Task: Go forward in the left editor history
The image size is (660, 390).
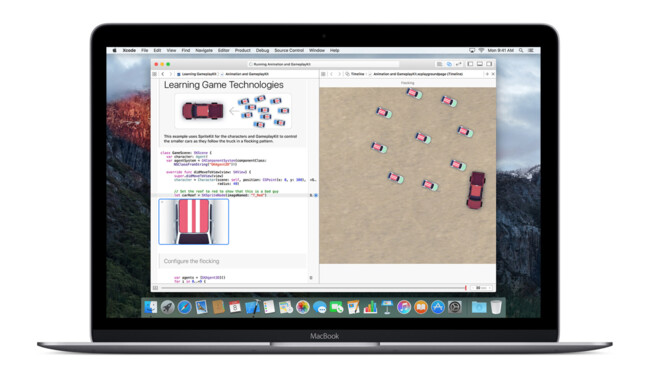Action: [170, 74]
